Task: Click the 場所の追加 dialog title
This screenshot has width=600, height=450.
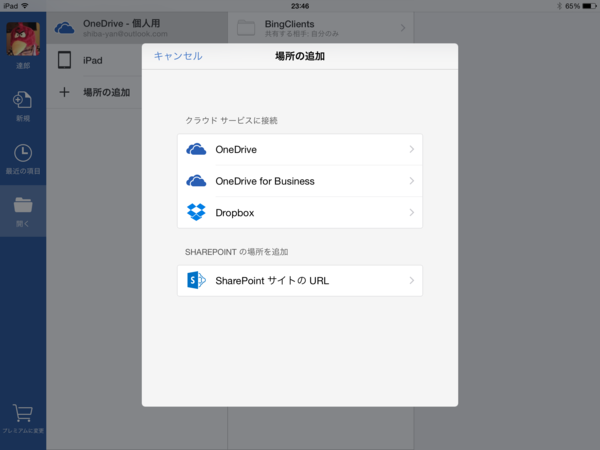Action: pyautogui.click(x=300, y=56)
